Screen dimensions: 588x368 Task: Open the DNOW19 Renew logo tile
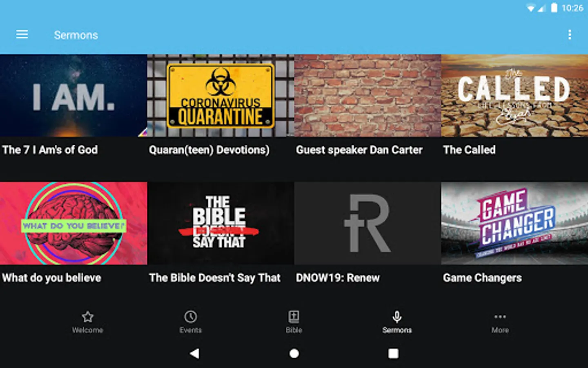pos(367,223)
